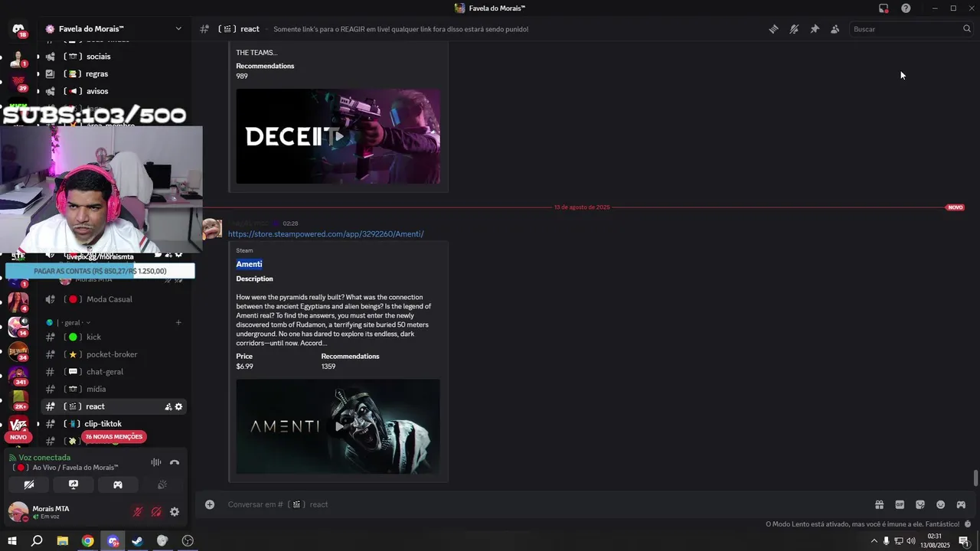Open the Amenti Steam store link

click(x=325, y=234)
